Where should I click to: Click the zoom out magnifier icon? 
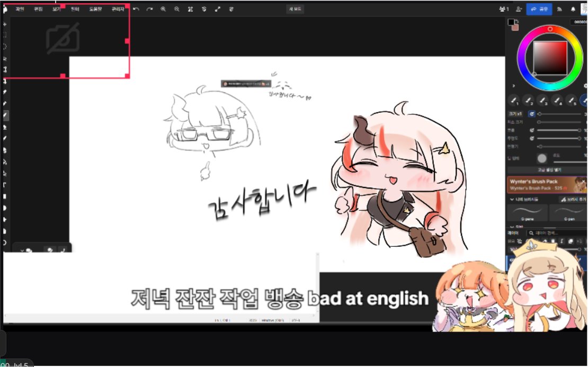click(x=176, y=9)
